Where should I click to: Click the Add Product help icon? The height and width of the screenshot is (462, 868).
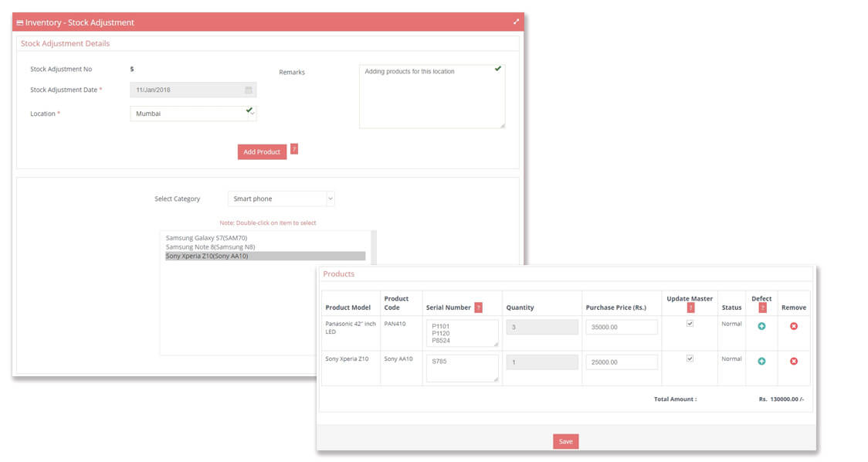click(x=294, y=149)
